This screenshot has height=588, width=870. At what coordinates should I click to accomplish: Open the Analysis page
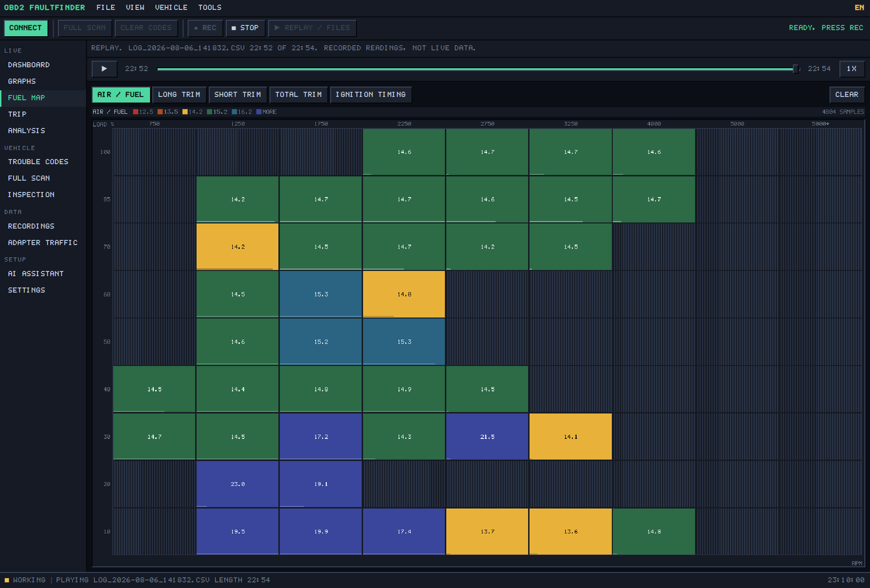coord(43,131)
